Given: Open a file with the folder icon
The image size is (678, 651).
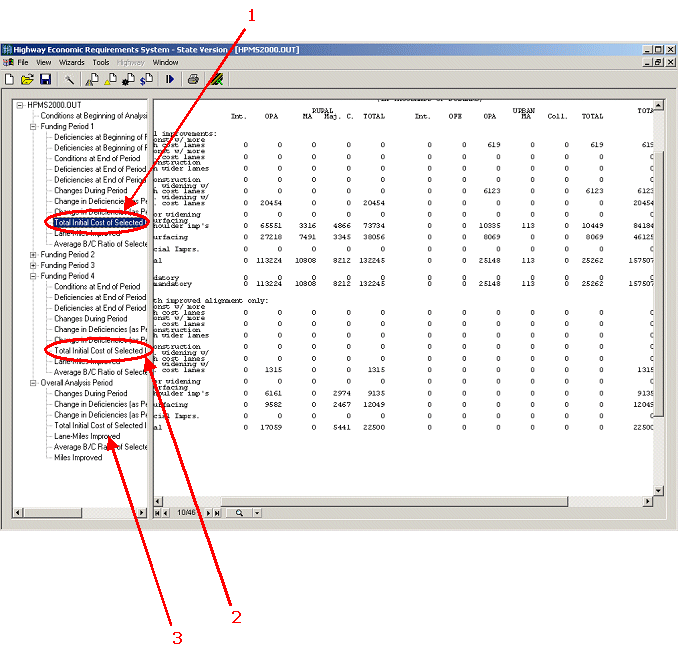Looking at the screenshot, I should (x=27, y=80).
